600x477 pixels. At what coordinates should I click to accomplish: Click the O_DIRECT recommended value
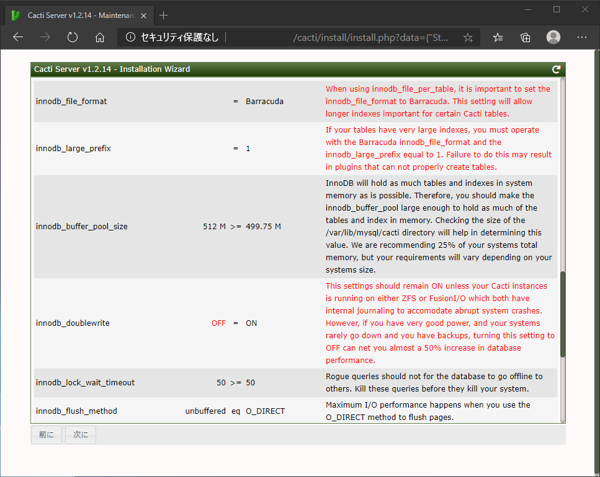[265, 411]
